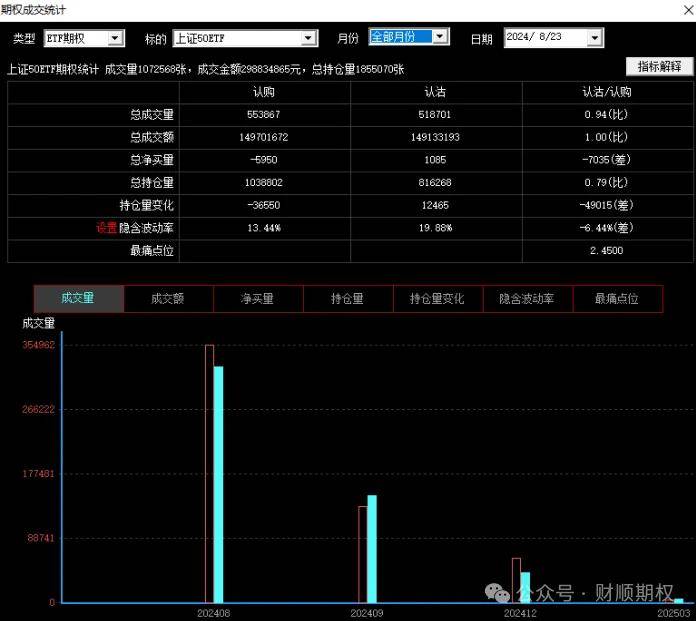Open the 日期 date picker arrow
The height and width of the screenshot is (621, 696).
point(594,38)
